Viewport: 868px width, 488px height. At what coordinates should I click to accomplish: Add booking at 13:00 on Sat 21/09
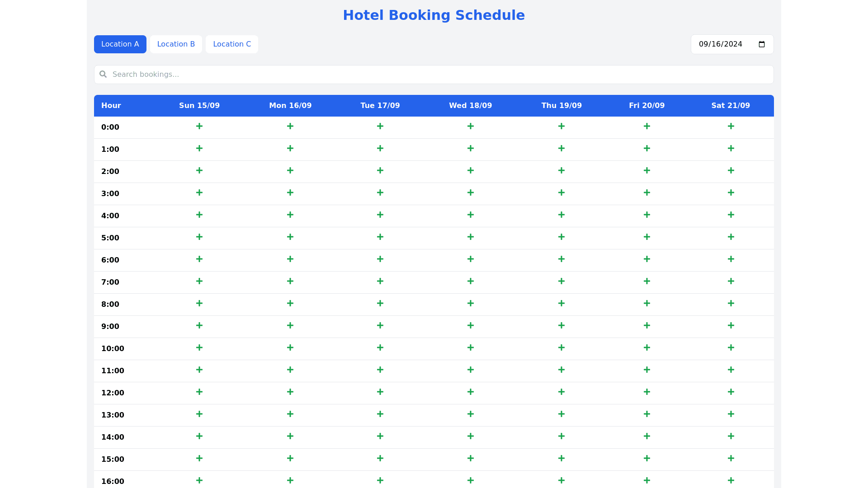(731, 414)
